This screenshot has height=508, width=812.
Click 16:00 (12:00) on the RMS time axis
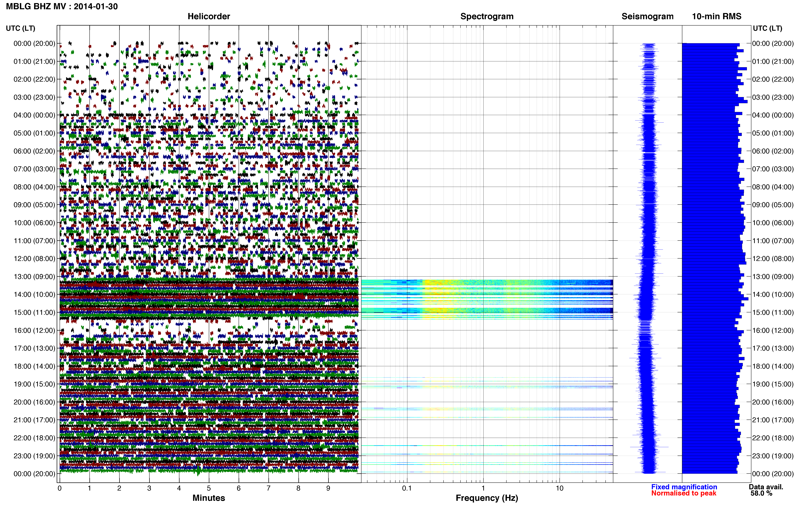point(773,330)
